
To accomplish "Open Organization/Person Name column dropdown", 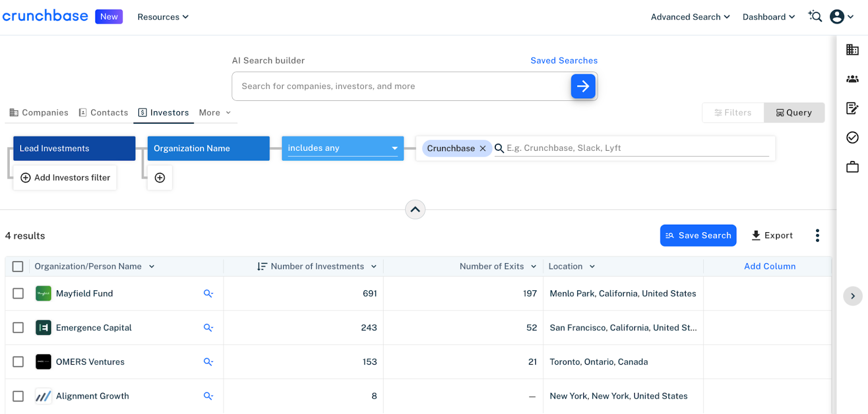I will 152,266.
